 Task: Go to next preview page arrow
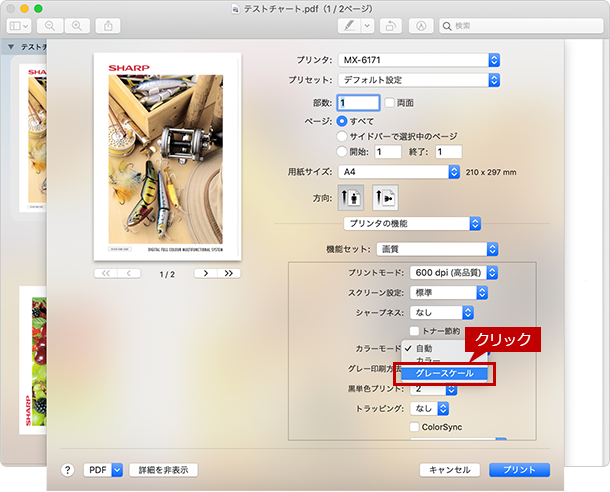tap(206, 273)
